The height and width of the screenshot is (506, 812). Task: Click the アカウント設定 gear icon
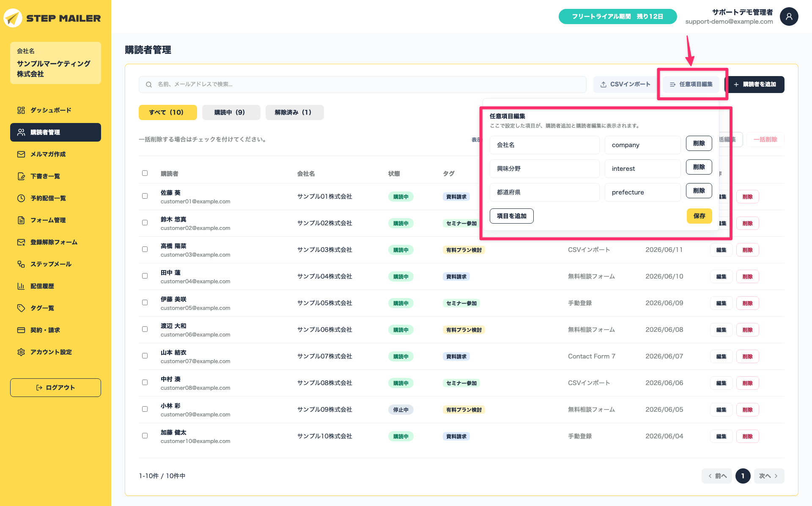pos(21,352)
